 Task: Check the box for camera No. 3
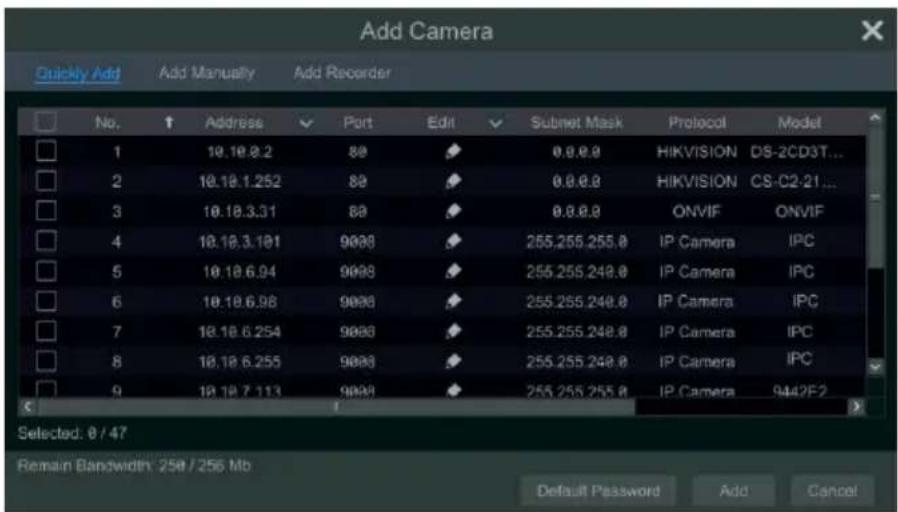pyautogui.click(x=46, y=211)
